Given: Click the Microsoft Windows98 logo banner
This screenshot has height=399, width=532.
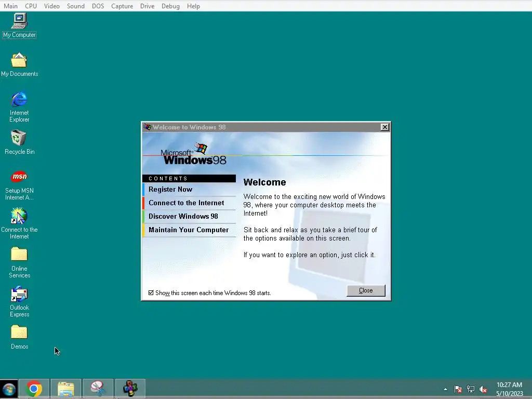Looking at the screenshot, I should coord(193,154).
